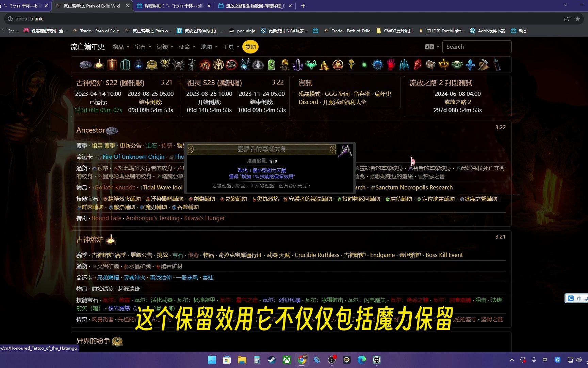Expand the 词缀 dropdown menu
588x368 pixels.
165,47
